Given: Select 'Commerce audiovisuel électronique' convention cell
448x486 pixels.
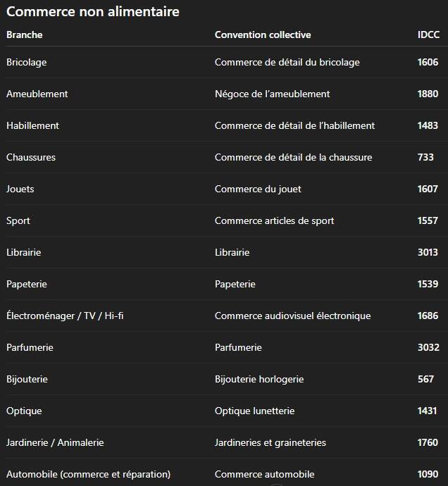Looking at the screenshot, I should [x=292, y=316].
